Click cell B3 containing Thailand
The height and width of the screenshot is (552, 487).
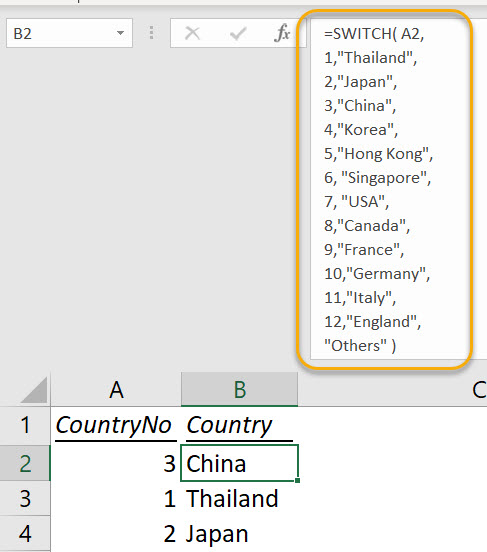tap(239, 498)
